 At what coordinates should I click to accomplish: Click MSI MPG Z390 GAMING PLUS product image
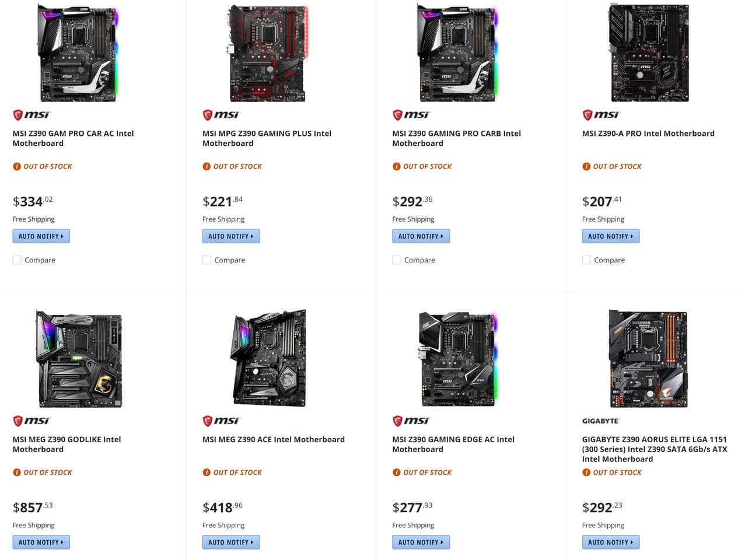point(268,52)
